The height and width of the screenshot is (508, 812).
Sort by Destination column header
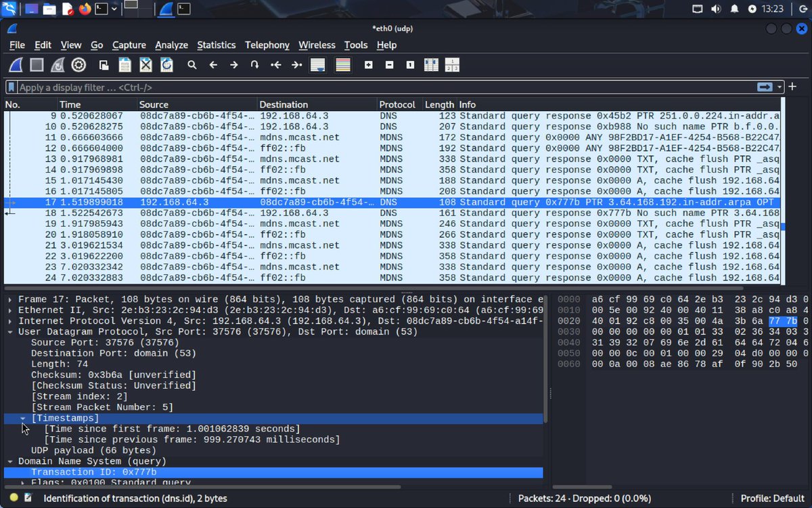[x=317, y=104]
